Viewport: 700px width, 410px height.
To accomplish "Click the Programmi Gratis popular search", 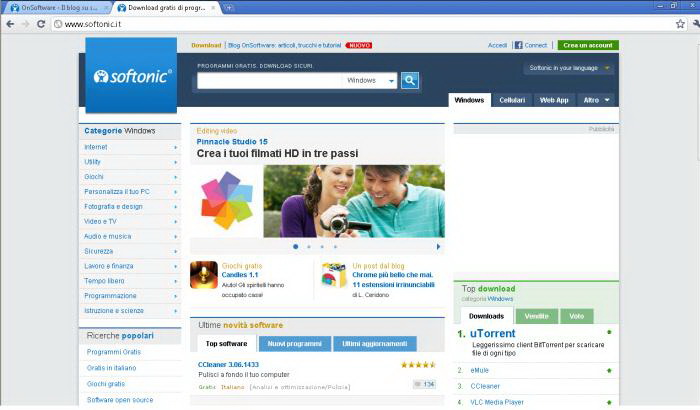I will 114,352.
